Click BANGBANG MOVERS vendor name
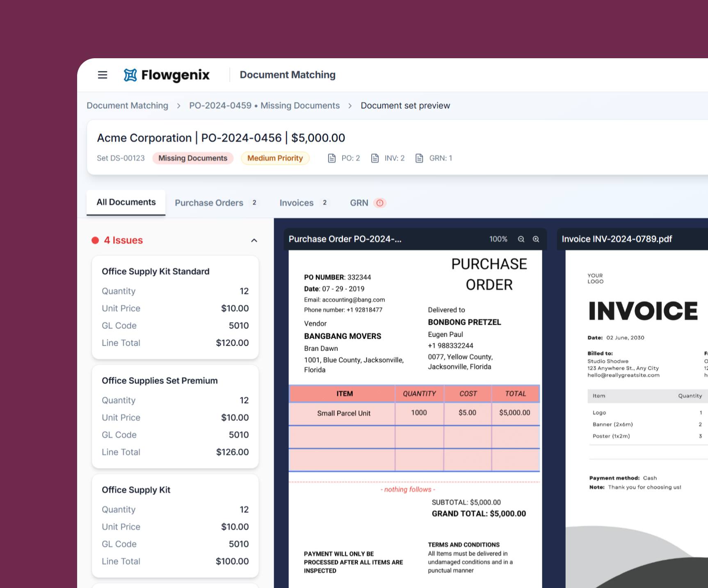Image resolution: width=708 pixels, height=588 pixels. point(343,336)
